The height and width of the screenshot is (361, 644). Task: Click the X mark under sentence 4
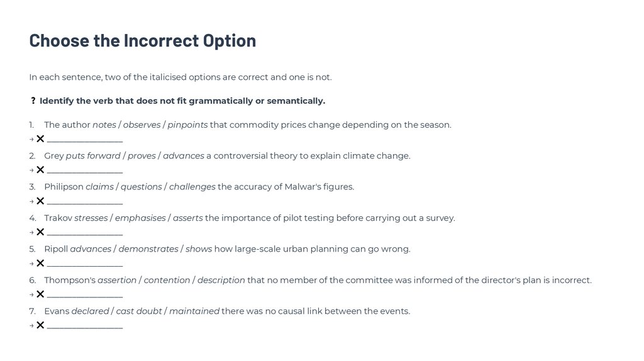click(x=40, y=232)
